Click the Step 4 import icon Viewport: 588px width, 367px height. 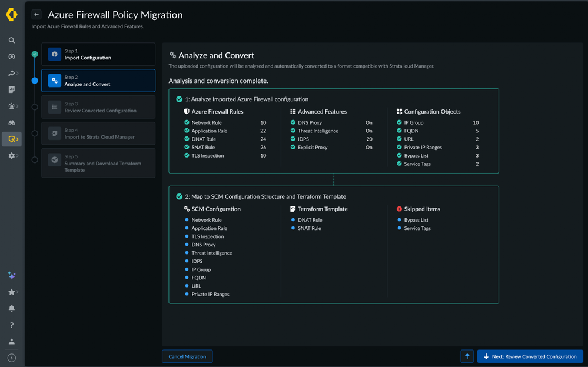(x=54, y=134)
